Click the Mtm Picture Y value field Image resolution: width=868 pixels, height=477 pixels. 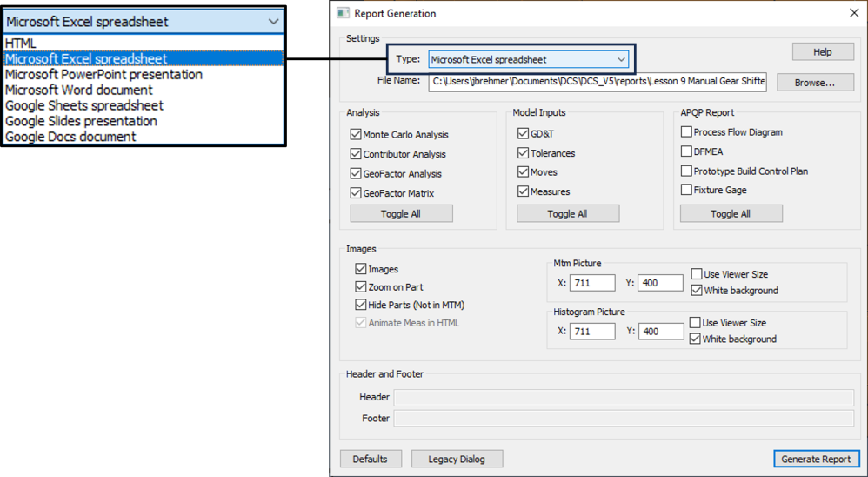point(660,283)
